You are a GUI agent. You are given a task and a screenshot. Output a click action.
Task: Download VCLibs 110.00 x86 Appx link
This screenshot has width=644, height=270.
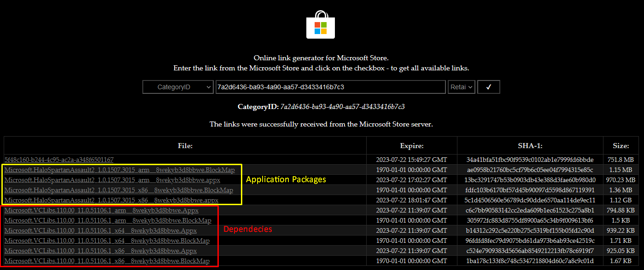(x=100, y=251)
